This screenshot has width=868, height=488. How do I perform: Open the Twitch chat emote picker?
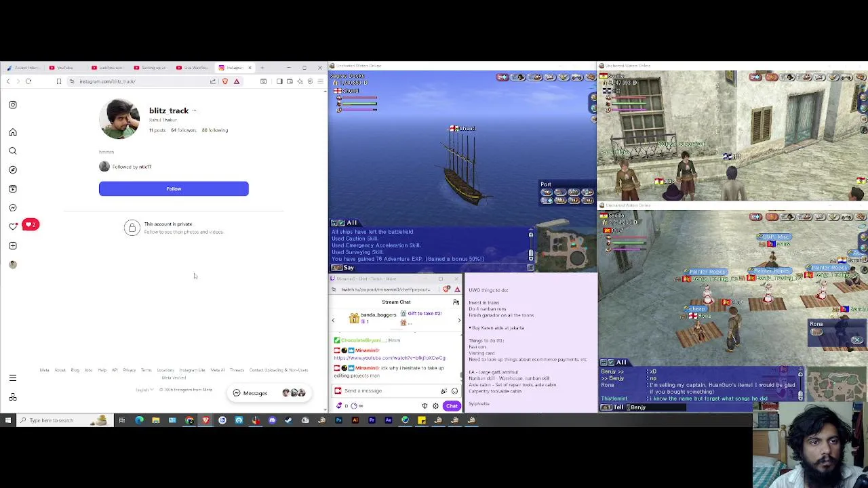[454, 390]
